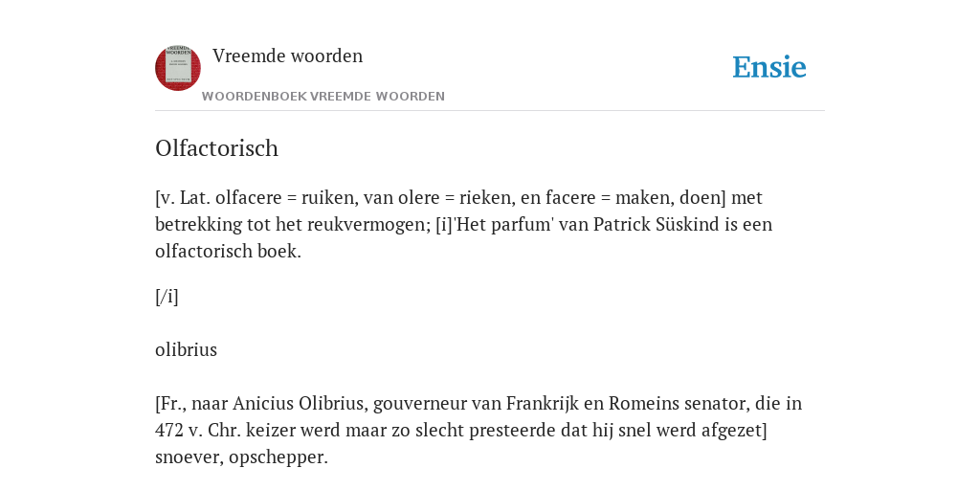Click the '[Fr., naar' opening text
980x490 pixels.
point(191,403)
